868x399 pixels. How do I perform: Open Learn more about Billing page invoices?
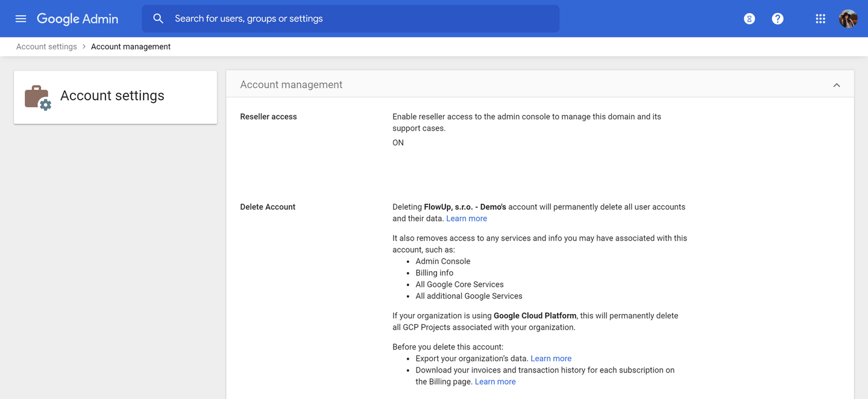click(x=495, y=382)
